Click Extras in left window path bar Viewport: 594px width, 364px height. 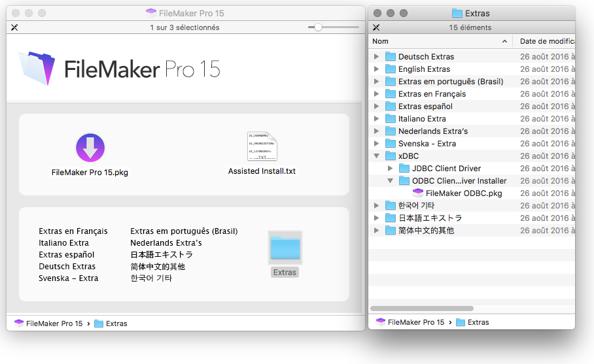[111, 323]
